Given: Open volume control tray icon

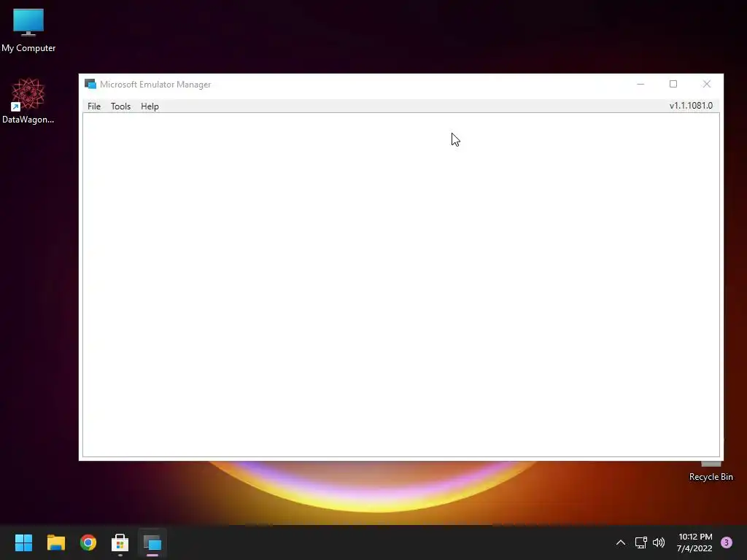Looking at the screenshot, I should (659, 542).
